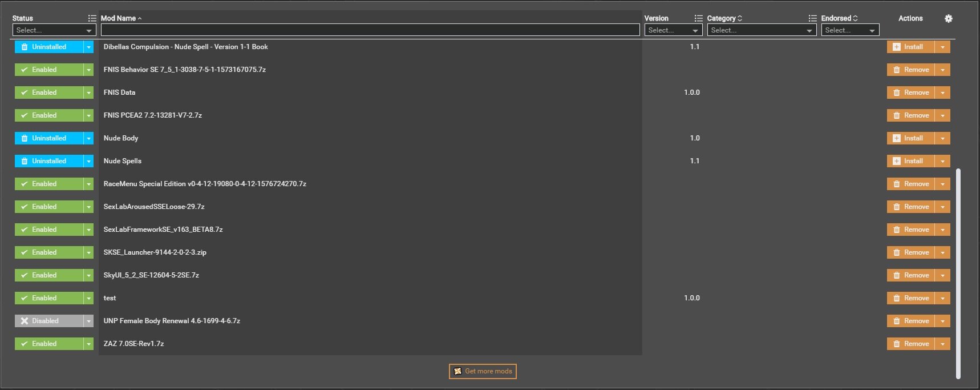Toggle Uninstalled status for Nude Body
The image size is (980, 390).
(x=49, y=138)
